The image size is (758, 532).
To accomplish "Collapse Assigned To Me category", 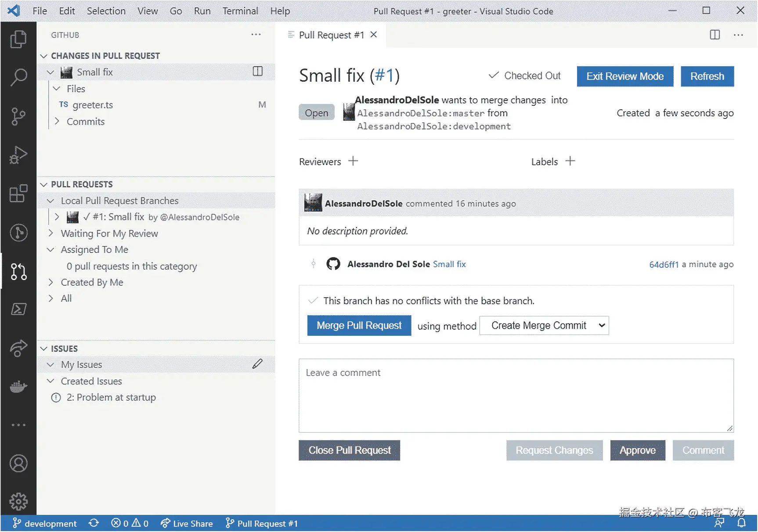I will (x=51, y=249).
